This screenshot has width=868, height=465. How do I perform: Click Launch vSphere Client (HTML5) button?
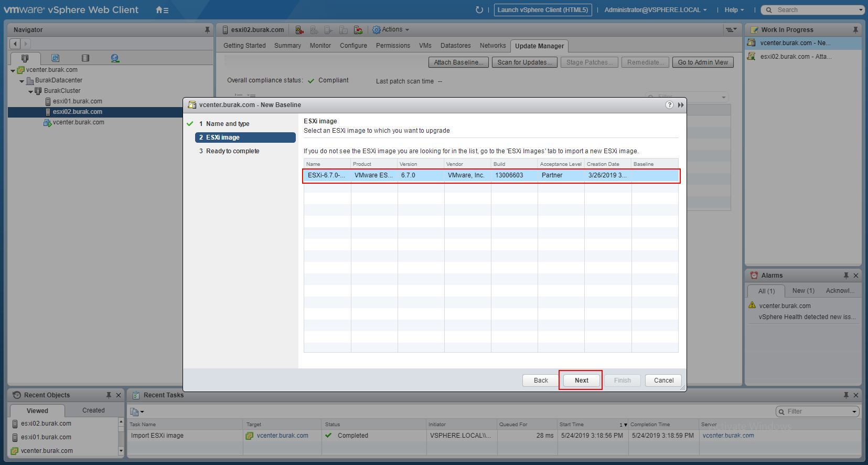tap(543, 10)
